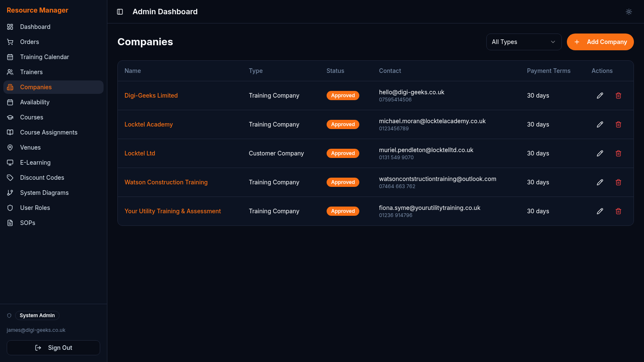644x362 pixels.
Task: Open the All Types filter dropdown
Action: pos(524,42)
